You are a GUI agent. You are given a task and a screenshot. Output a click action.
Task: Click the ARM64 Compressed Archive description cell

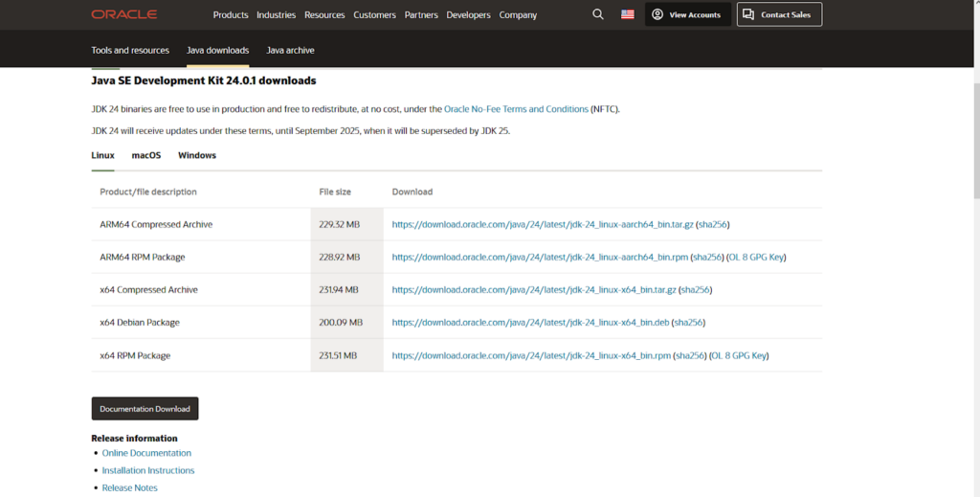201,224
